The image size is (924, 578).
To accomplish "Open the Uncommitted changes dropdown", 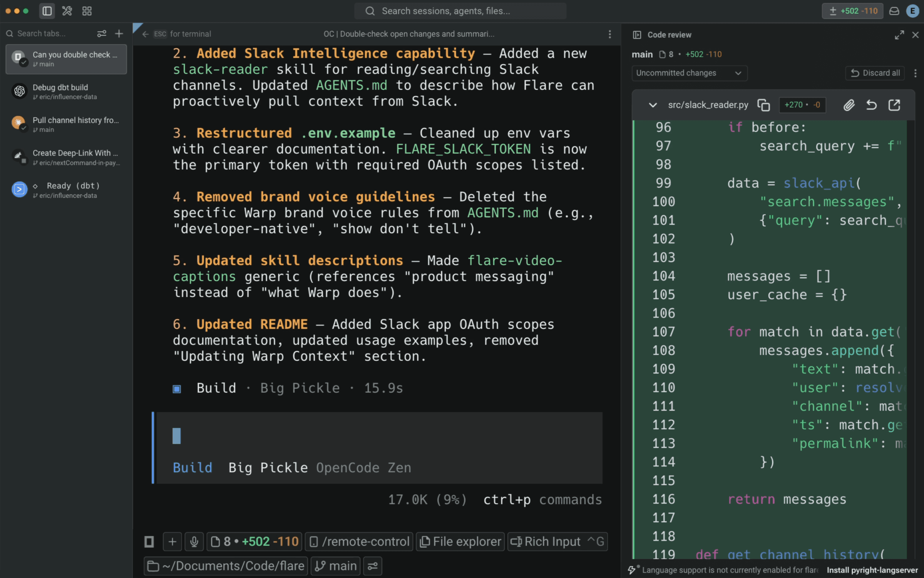I will tap(689, 73).
